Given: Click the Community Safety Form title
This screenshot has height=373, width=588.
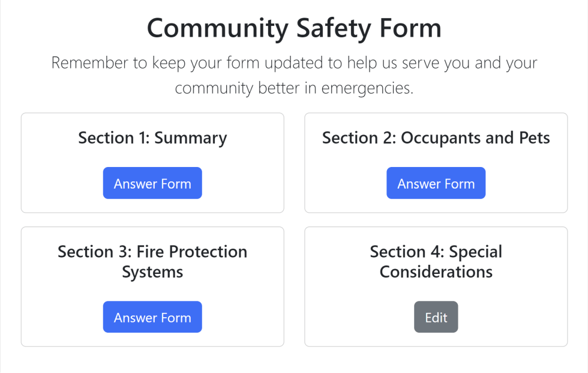Looking at the screenshot, I should tap(294, 28).
